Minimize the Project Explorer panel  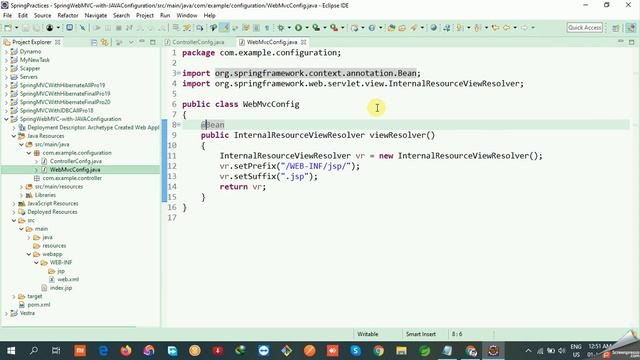point(142,42)
